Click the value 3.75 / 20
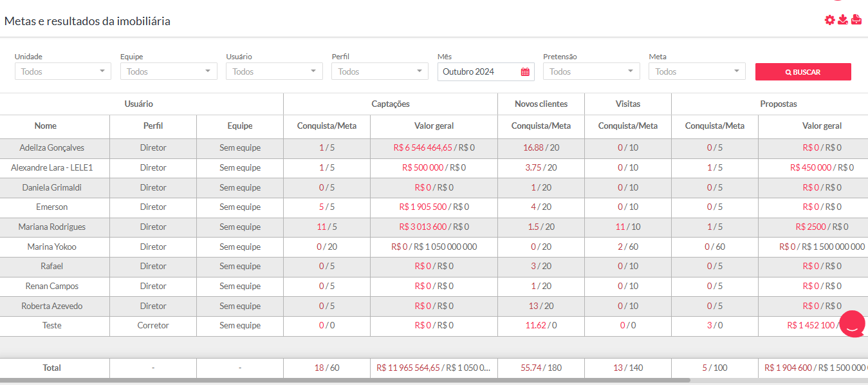868x385 pixels. click(x=541, y=167)
